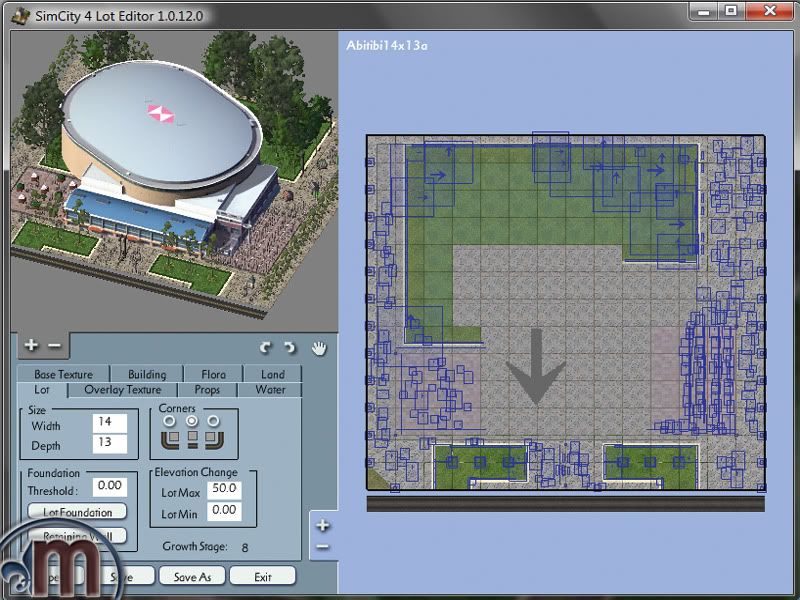
Task: Select the middle corner radio option
Action: coord(192,421)
